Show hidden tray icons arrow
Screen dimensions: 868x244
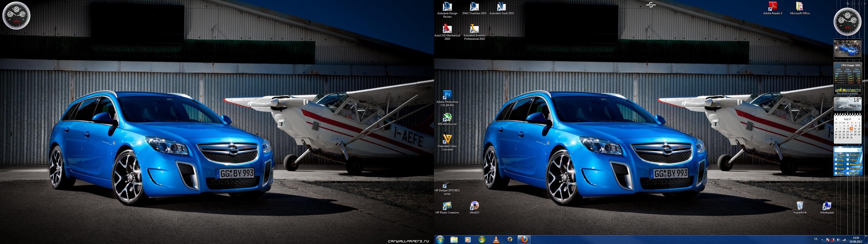[x=822, y=240]
